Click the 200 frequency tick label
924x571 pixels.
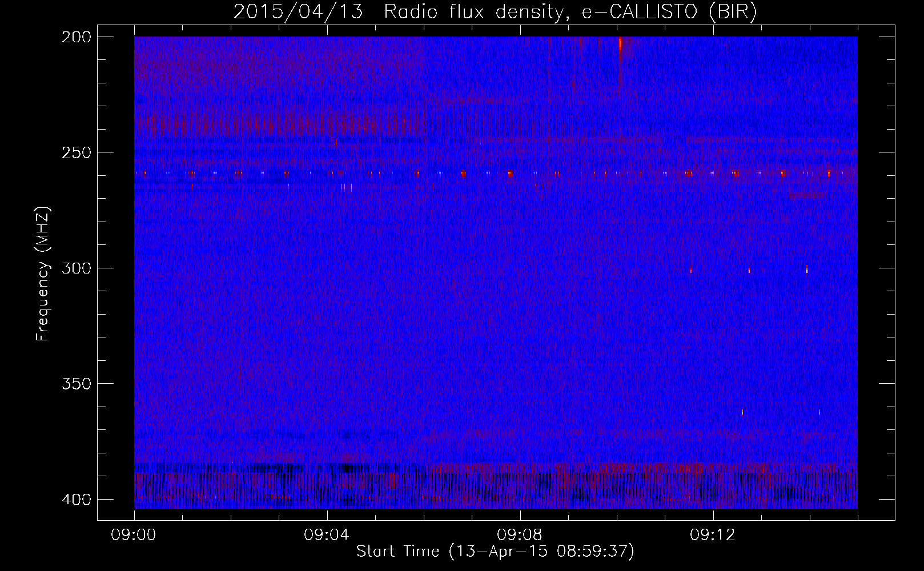(77, 37)
